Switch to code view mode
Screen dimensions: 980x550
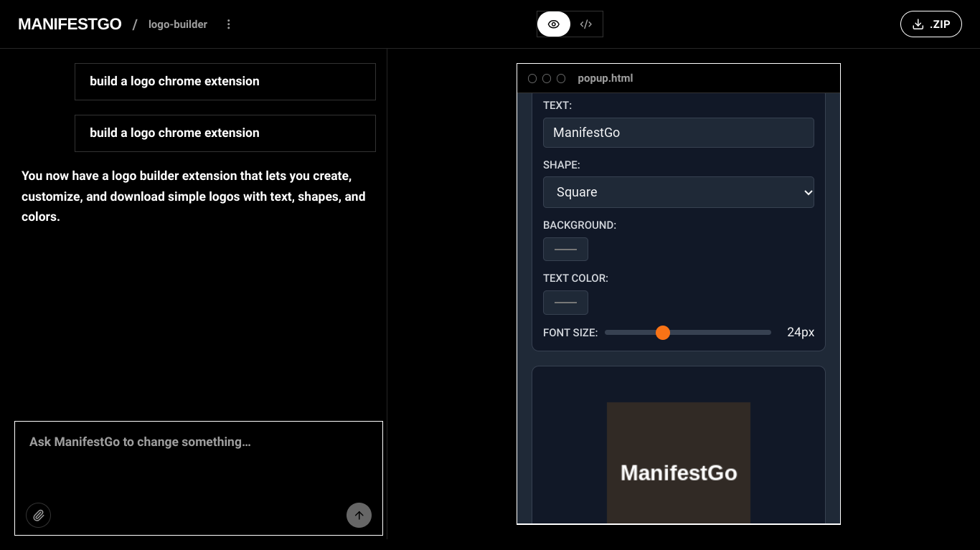point(586,24)
